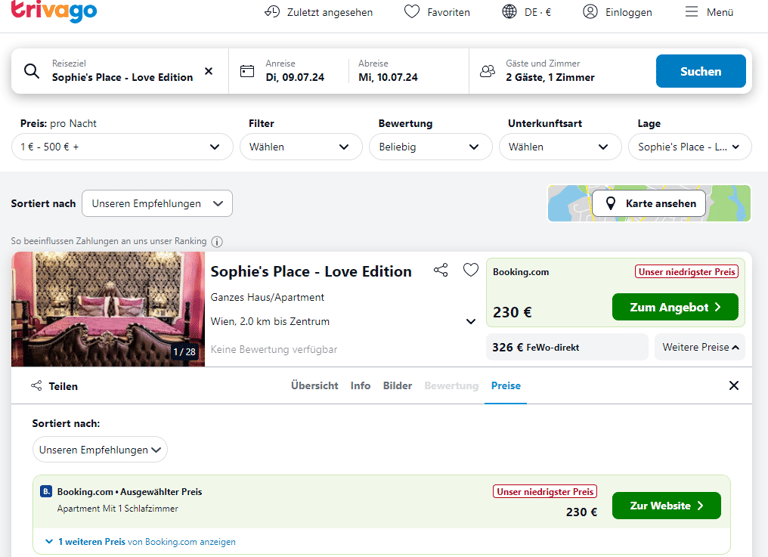Open Zuletzt angesehen history
Image resolution: width=768 pixels, height=557 pixels.
319,12
